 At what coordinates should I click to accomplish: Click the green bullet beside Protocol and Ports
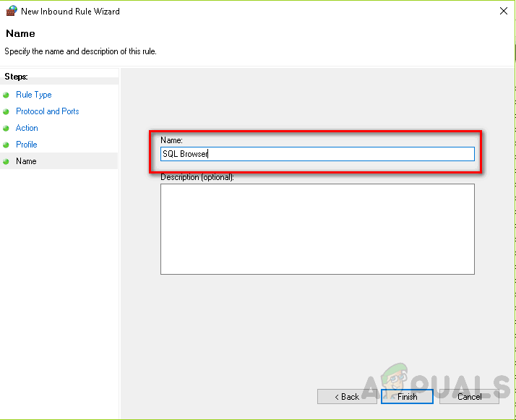(x=6, y=112)
